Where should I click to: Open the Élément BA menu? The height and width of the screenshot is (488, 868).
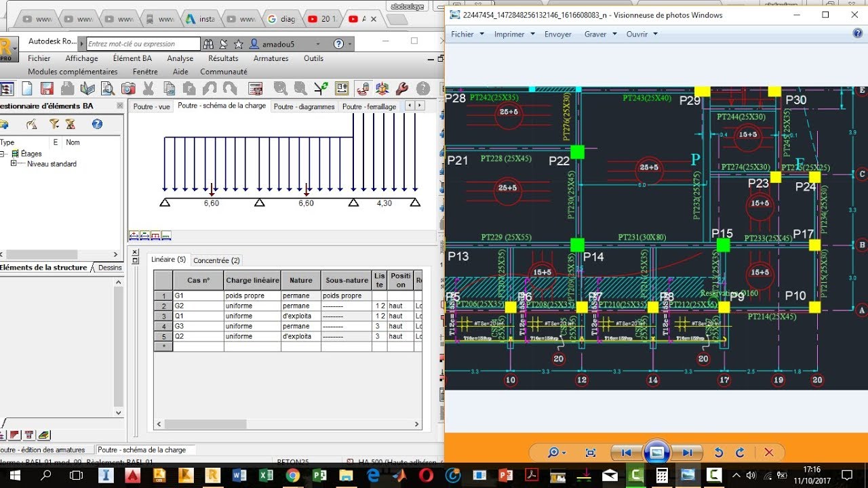click(x=132, y=58)
